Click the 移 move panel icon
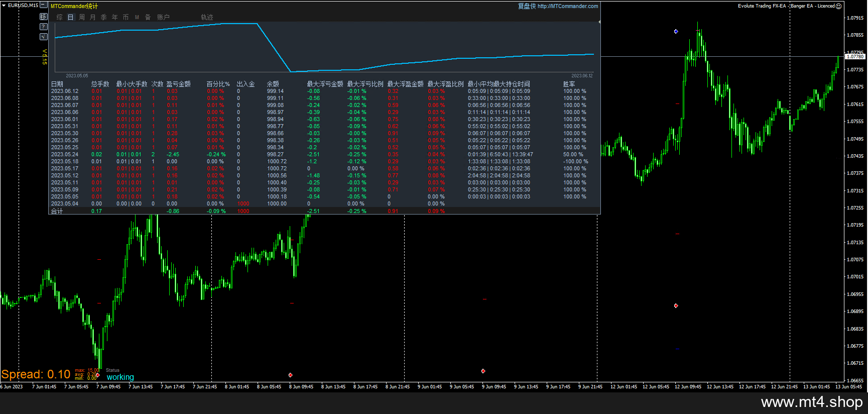Screen dimensions: 868x414 tap(43, 17)
